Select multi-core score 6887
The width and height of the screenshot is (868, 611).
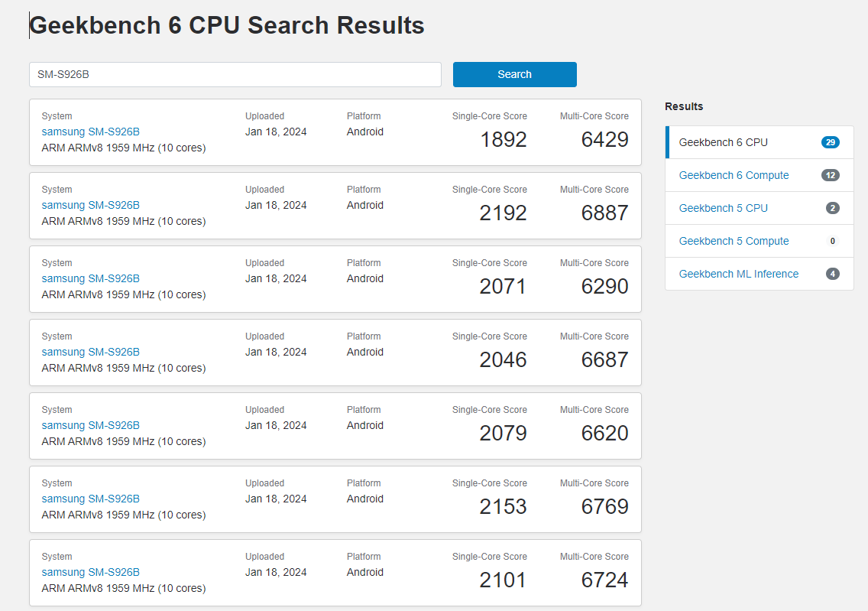(604, 213)
